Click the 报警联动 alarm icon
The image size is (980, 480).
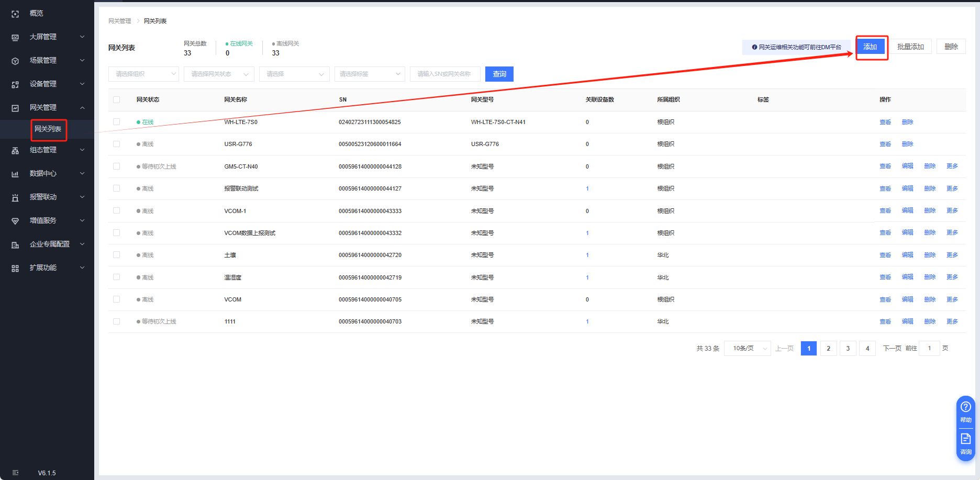pyautogui.click(x=15, y=198)
